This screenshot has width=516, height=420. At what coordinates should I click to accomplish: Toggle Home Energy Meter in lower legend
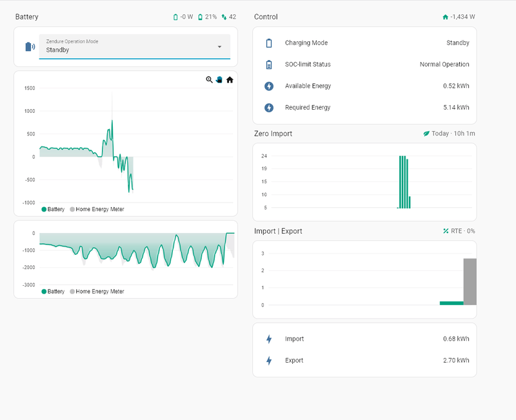97,292
